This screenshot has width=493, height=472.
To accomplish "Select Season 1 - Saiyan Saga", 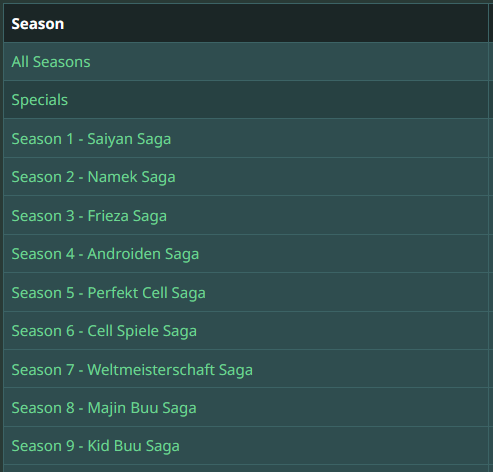I will [91, 139].
